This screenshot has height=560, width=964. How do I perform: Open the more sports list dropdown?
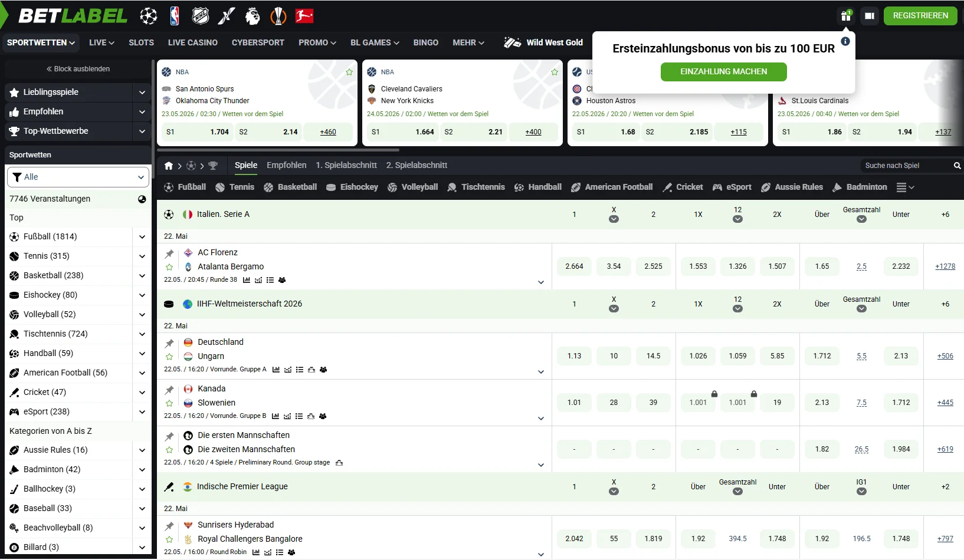[x=905, y=187]
